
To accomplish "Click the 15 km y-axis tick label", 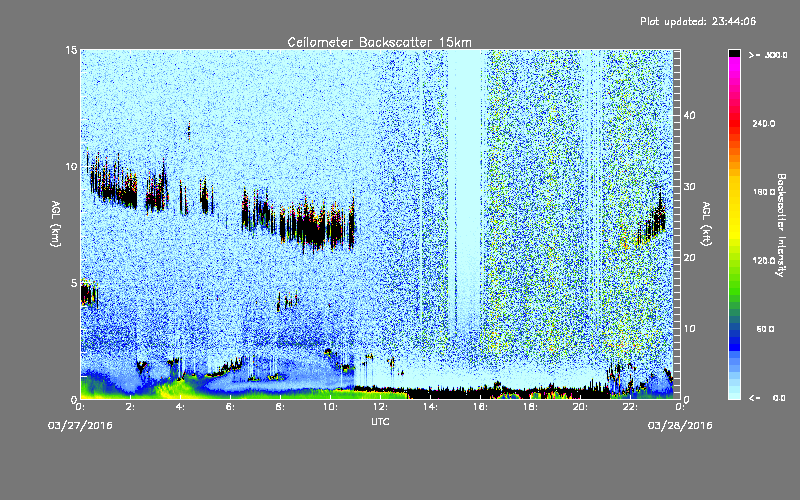I will (x=71, y=50).
